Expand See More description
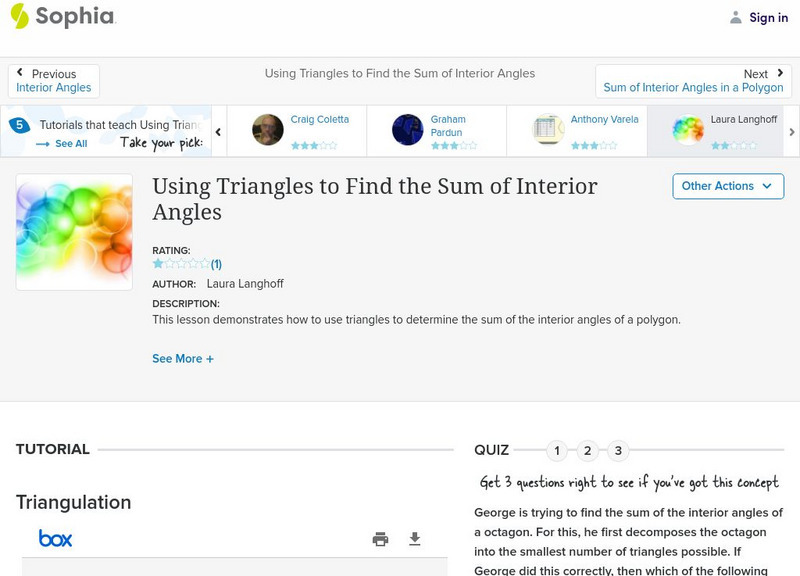Screen dimensions: 800x576 pyautogui.click(x=183, y=359)
